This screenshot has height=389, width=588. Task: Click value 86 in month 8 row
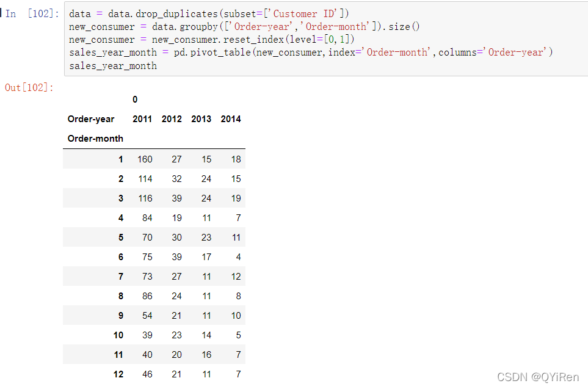(x=147, y=296)
